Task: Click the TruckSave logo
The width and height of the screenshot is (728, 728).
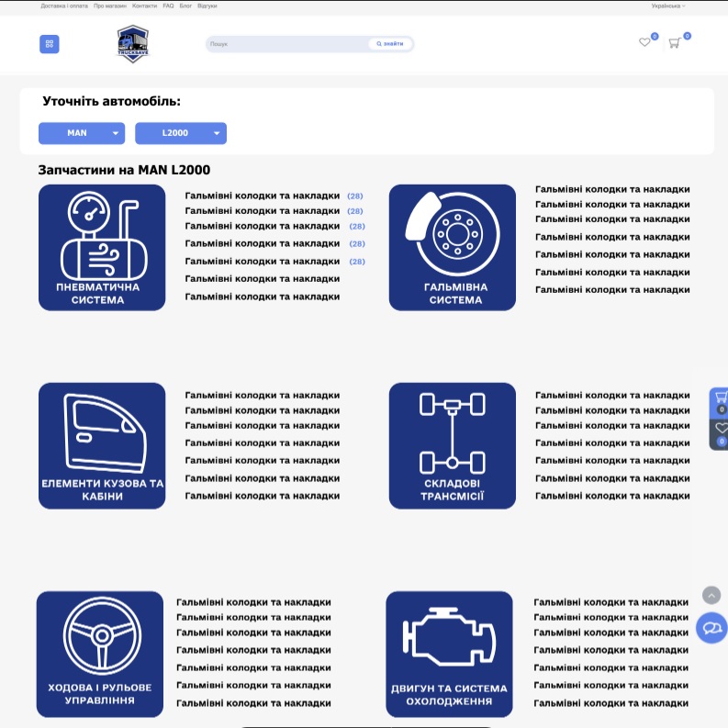Action: coord(132,44)
